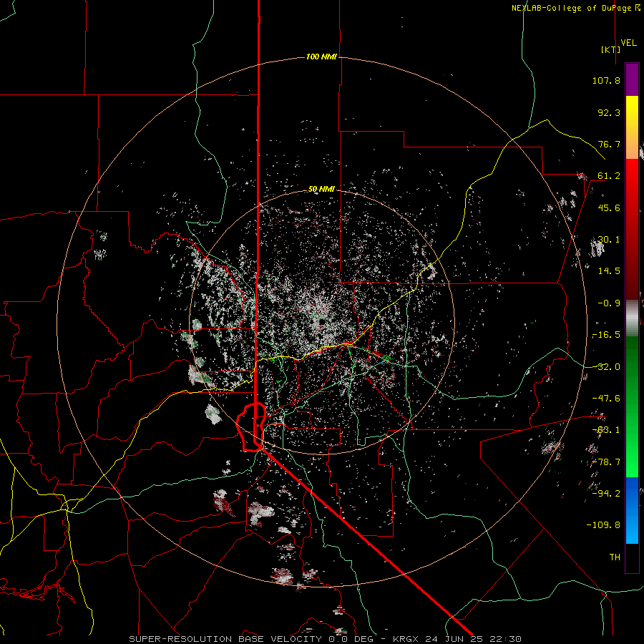This screenshot has height=644, width=644.
Task: Click the -78.7 velocity scale value
Action: (606, 462)
